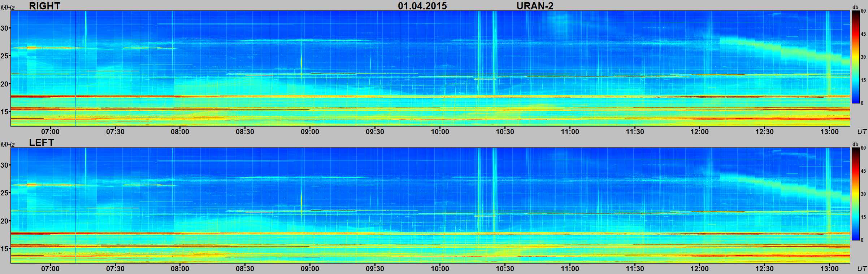The image size is (868, 274).
Task: Click the UT label of top time axis
Action: click(862, 132)
